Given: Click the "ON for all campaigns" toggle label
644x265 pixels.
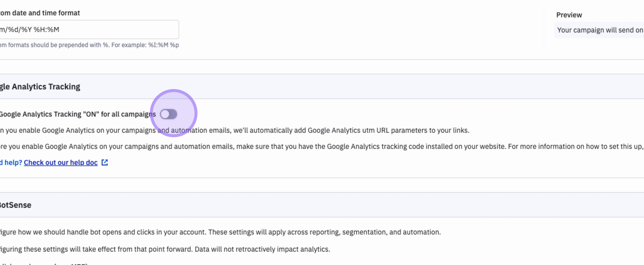Looking at the screenshot, I should 77,114.
